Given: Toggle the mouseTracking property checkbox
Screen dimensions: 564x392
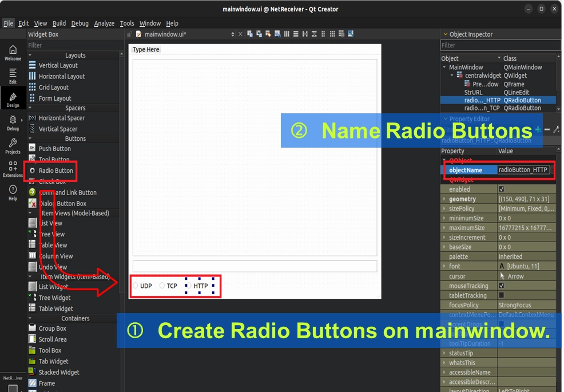Looking at the screenshot, I should coord(502,286).
